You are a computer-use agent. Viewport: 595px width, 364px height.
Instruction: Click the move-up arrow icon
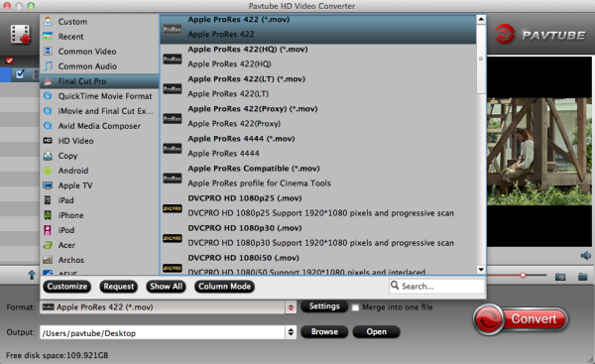pos(32,275)
